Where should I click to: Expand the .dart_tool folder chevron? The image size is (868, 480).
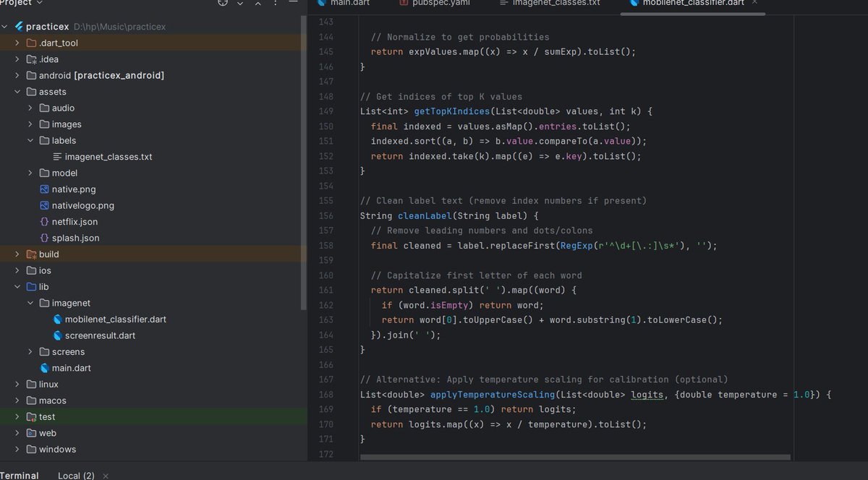click(x=18, y=43)
